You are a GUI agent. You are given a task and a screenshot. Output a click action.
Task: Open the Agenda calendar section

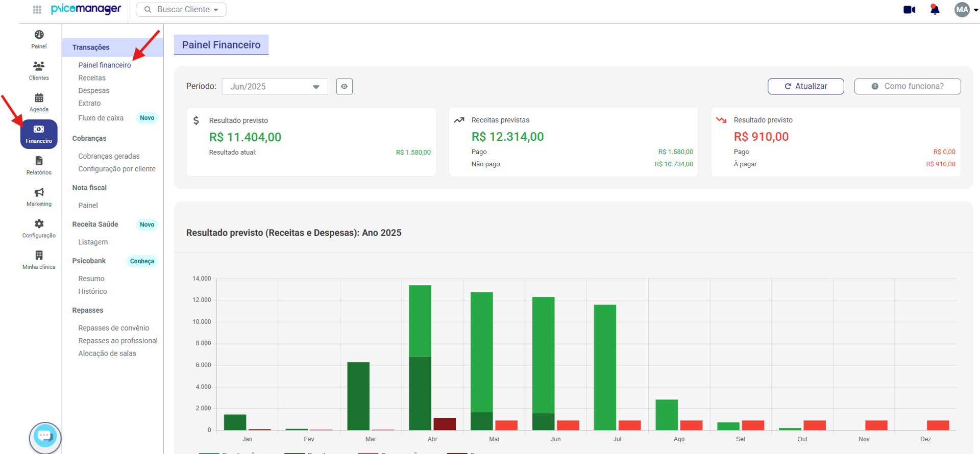coord(39,103)
